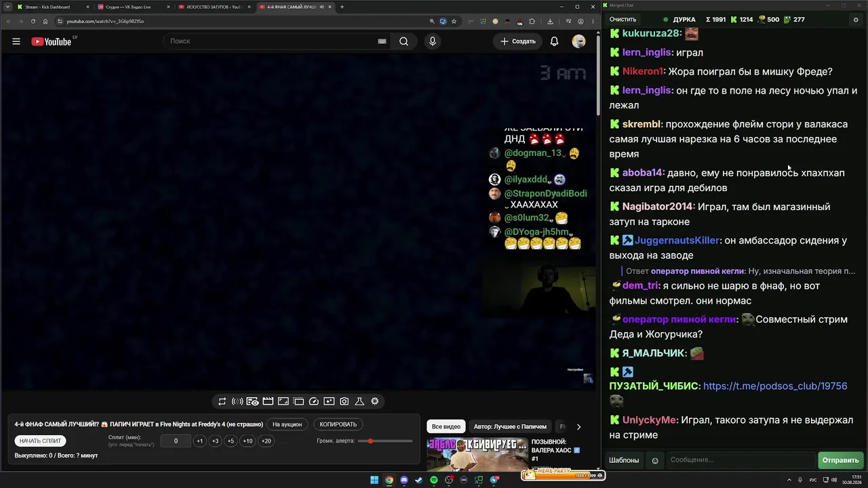Image resolution: width=868 pixels, height=488 pixels.
Task: Click the lab flask icon in the player toolbar
Action: [359, 401]
